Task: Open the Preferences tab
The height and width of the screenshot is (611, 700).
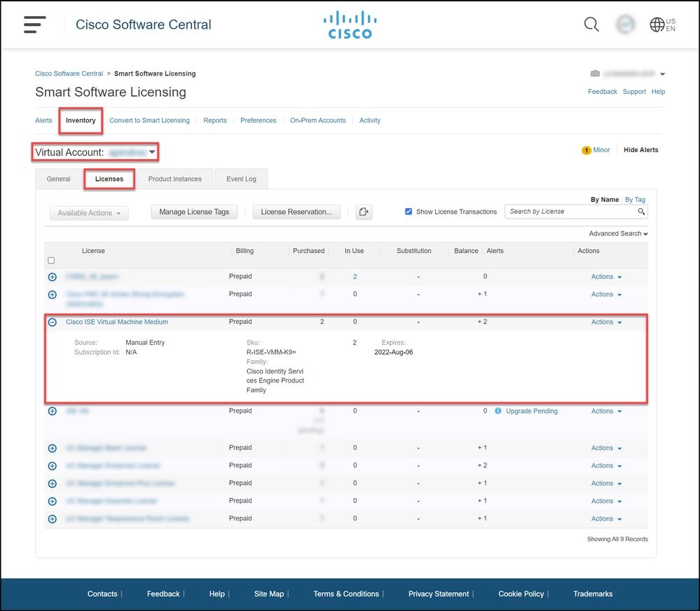Action: coord(258,121)
